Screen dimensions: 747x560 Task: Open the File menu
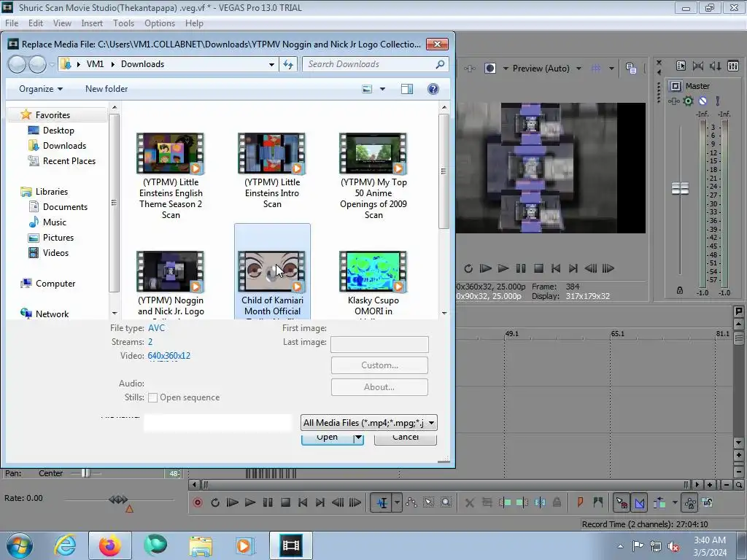[12, 23]
